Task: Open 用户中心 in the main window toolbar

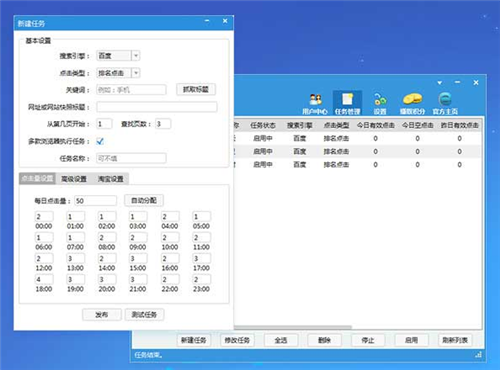Action: pos(315,103)
